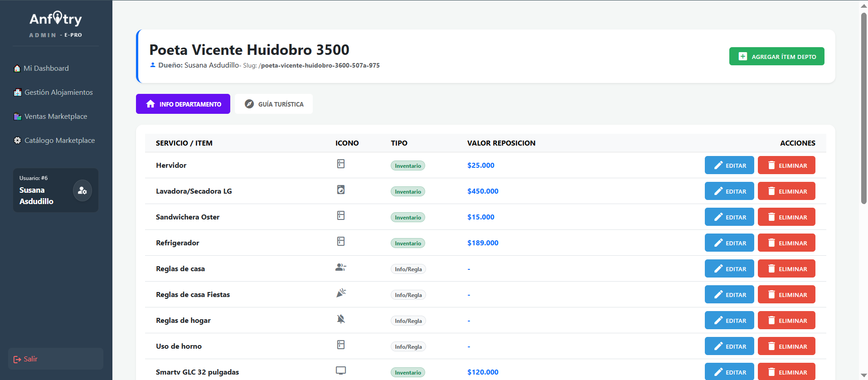Delete Uso de horno entry
868x380 pixels.
tap(786, 346)
